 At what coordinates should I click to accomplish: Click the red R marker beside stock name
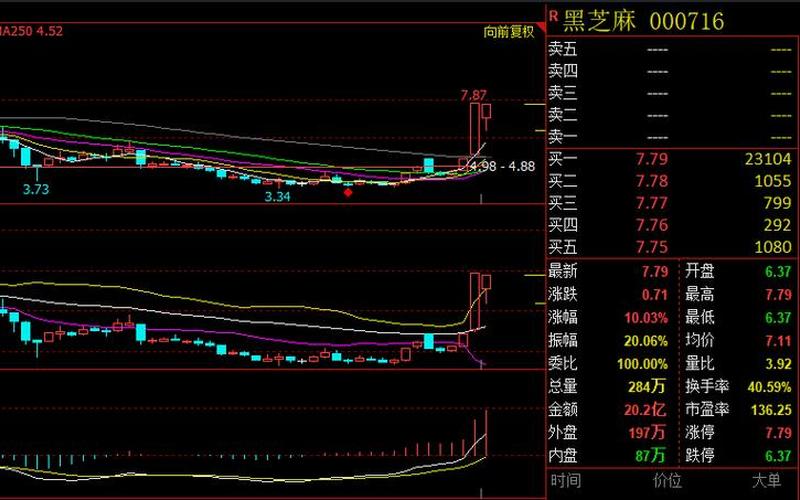click(553, 16)
